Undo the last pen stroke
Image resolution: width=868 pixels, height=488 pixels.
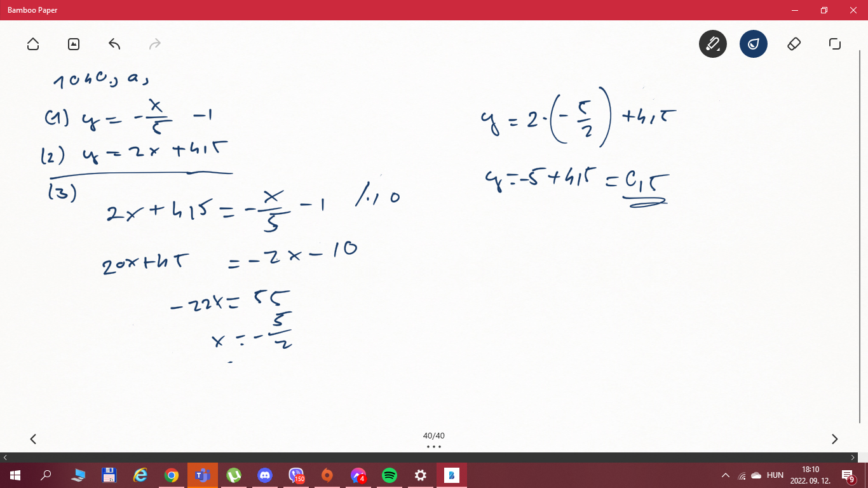114,44
